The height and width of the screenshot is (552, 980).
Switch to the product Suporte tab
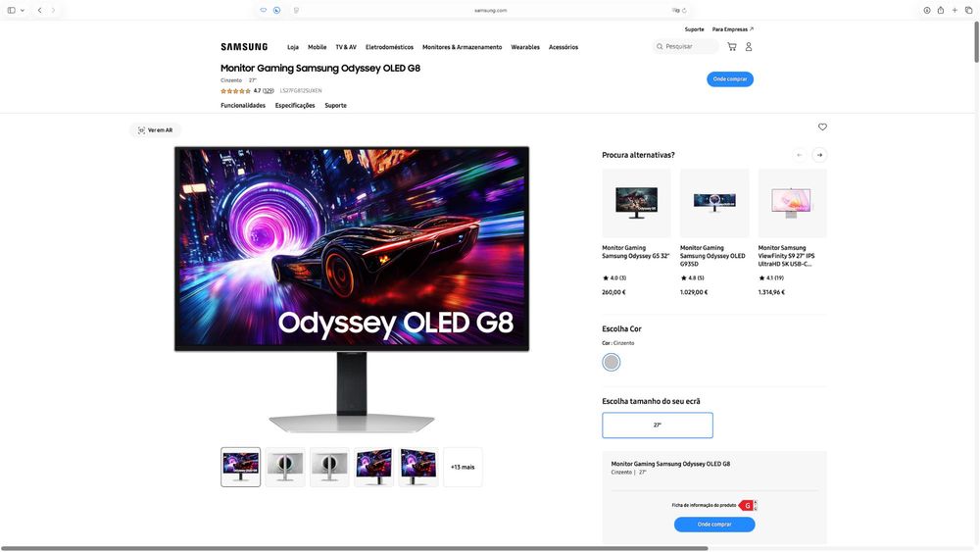tap(335, 106)
